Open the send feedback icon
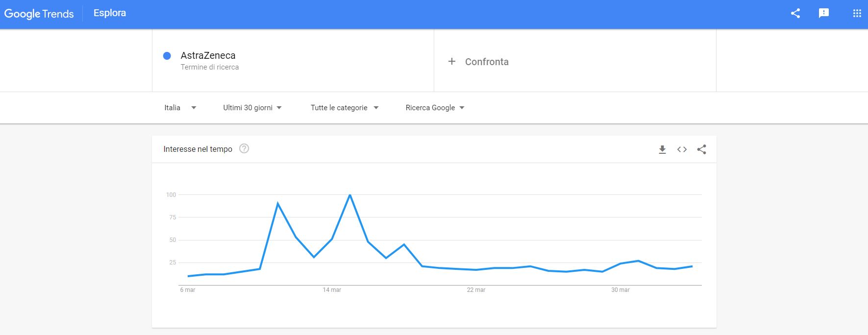This screenshot has height=335, width=868. click(x=824, y=13)
